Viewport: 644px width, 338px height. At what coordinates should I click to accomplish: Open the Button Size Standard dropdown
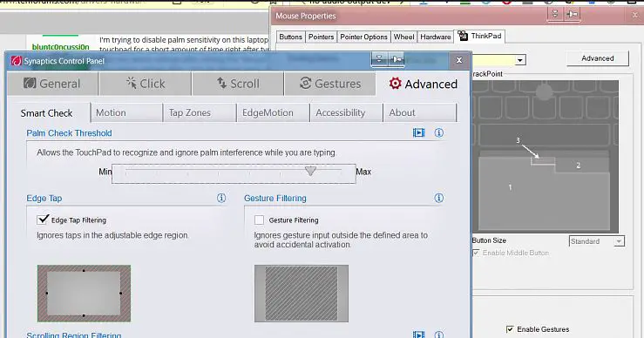pyautogui.click(x=597, y=241)
